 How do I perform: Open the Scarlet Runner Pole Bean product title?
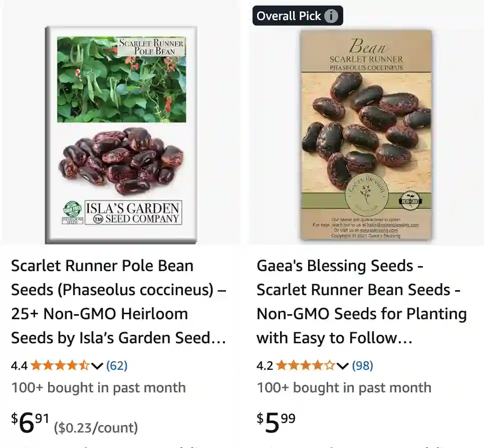(118, 302)
